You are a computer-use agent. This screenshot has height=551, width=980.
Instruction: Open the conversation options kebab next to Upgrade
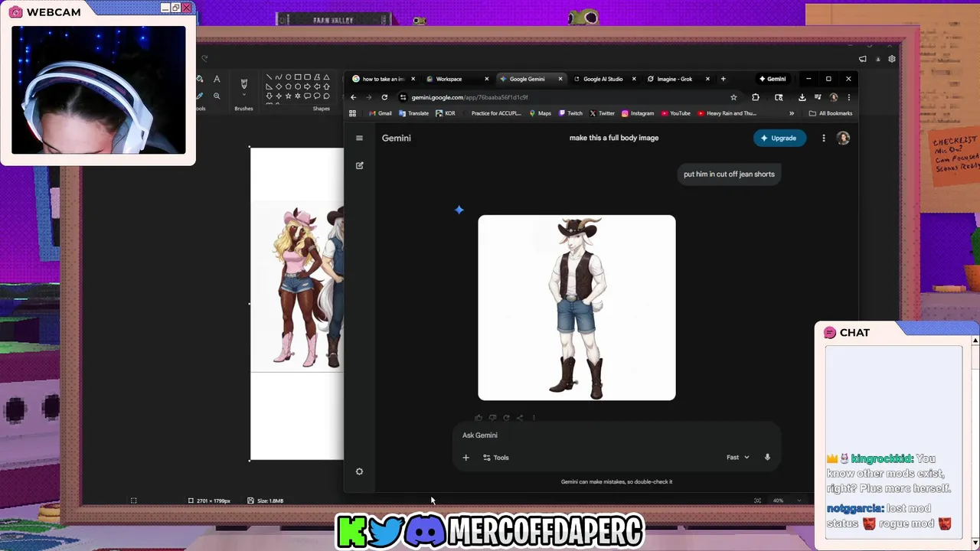click(824, 138)
